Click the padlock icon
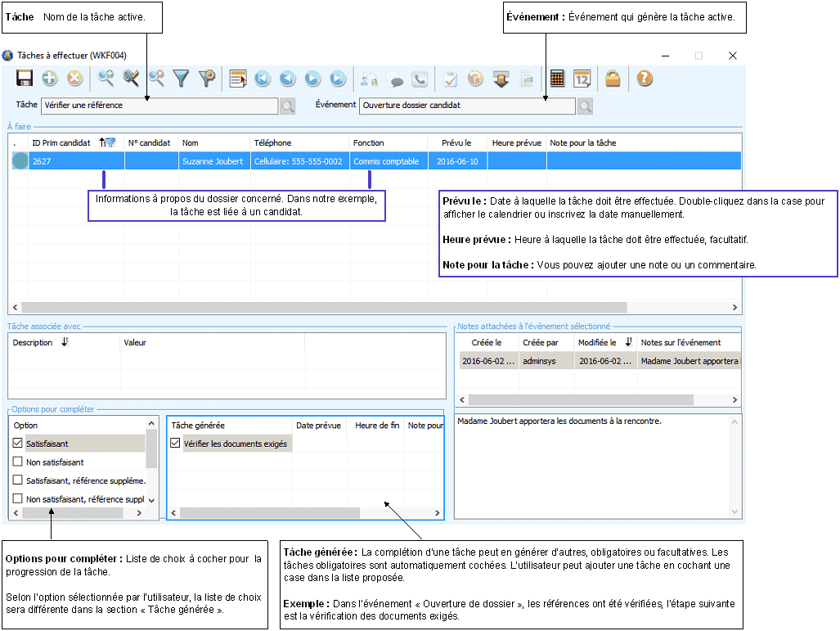Viewport: 840px width, 631px height. pos(613,79)
